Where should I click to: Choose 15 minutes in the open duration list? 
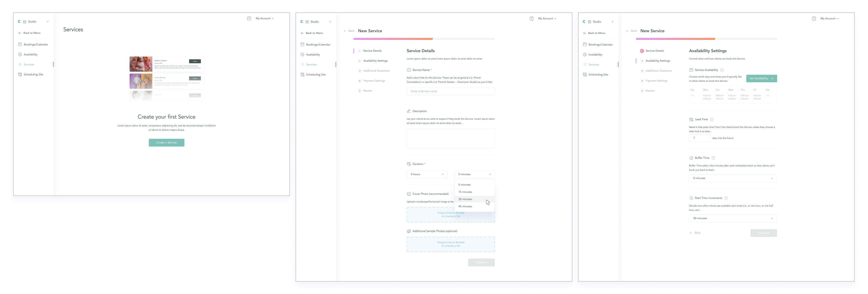tap(465, 192)
